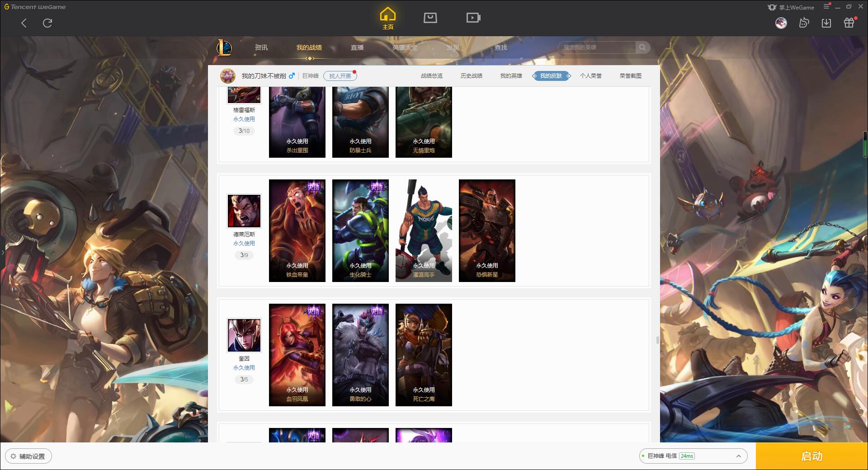This screenshot has width=868, height=470.
Task: Click the summoner name 我的刀妹不被削
Action: click(264, 76)
